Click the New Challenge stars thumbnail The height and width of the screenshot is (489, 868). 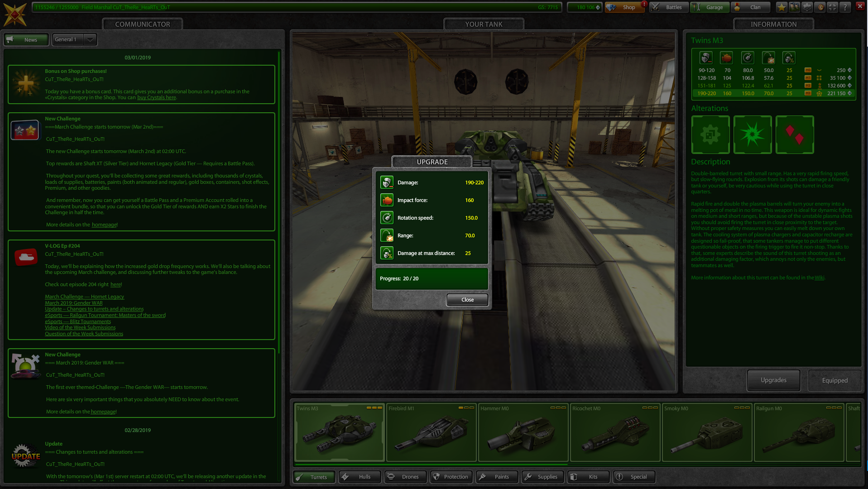point(25,130)
